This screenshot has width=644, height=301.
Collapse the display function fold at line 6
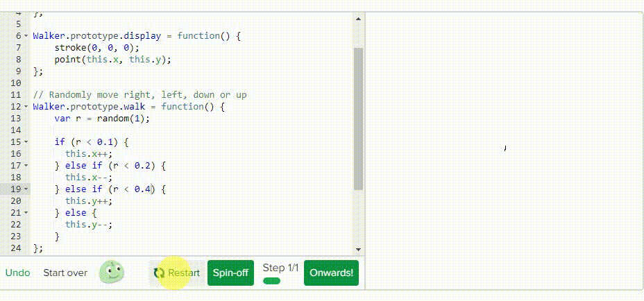point(26,36)
